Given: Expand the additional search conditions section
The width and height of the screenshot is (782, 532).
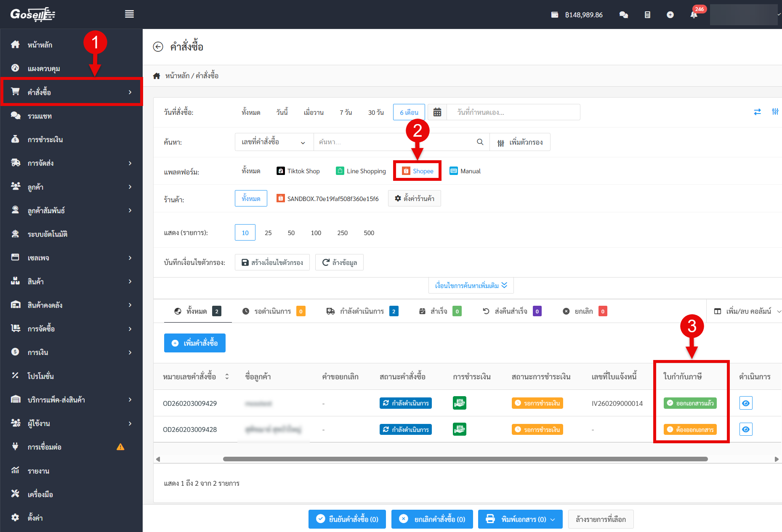Looking at the screenshot, I should coord(471,286).
